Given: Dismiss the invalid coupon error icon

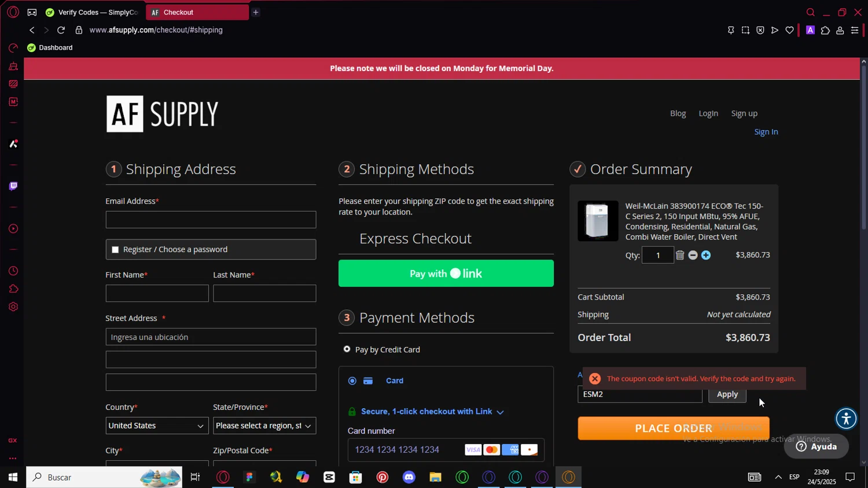Looking at the screenshot, I should click(595, 379).
